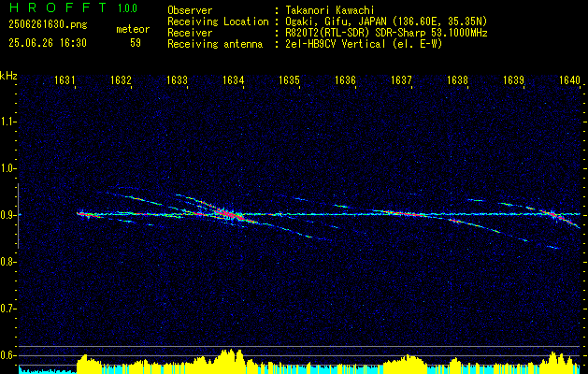Image resolution: width=588 pixels, height=374 pixels.
Task: Click the 1631 time marker
Action: [65, 79]
